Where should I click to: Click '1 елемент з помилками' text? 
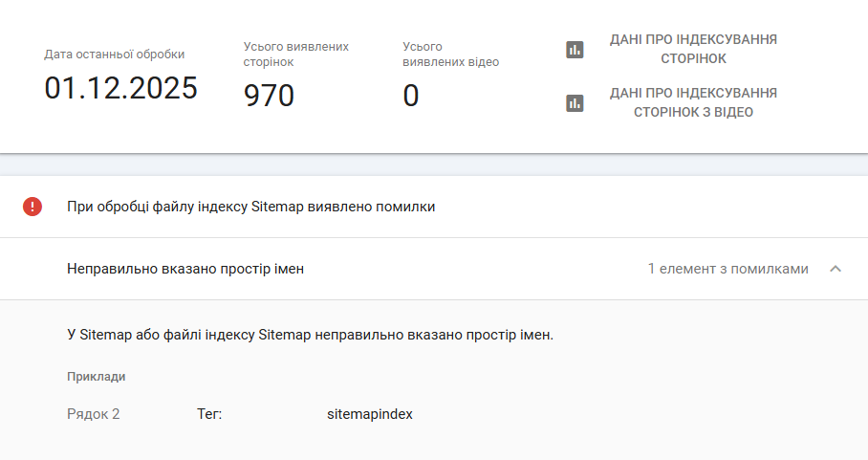[x=727, y=269]
